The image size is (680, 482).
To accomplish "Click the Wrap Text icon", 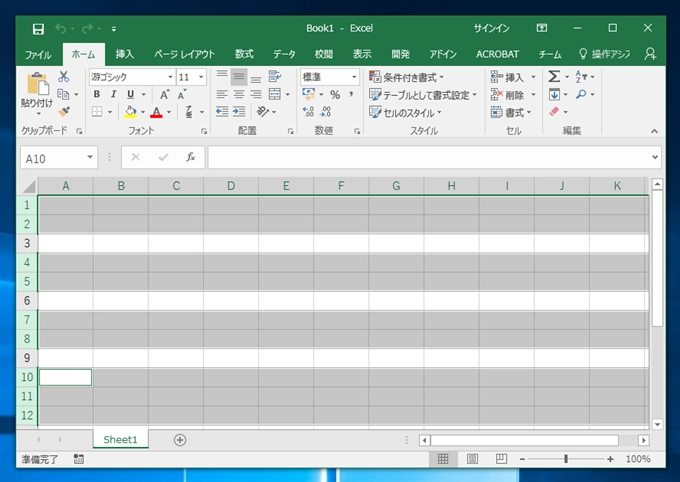I will pos(275,77).
